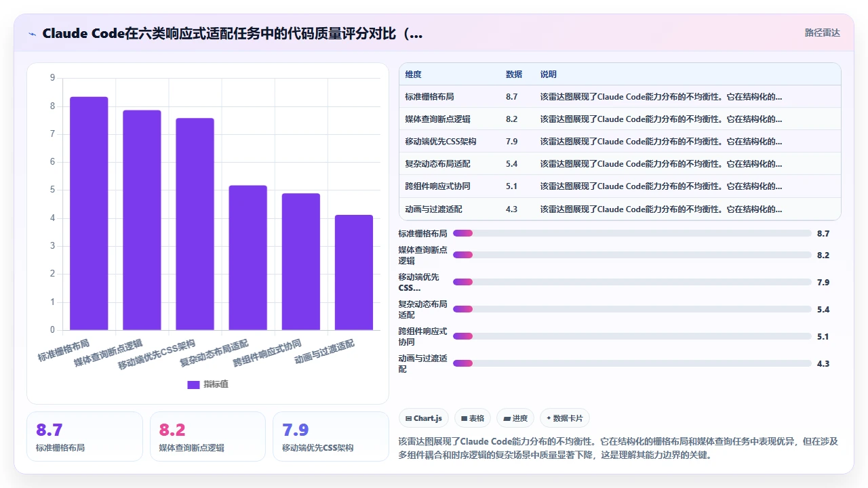The image size is (868, 488).
Task: Select table row cell 跨组件响应式协同
Action: [x=437, y=186]
